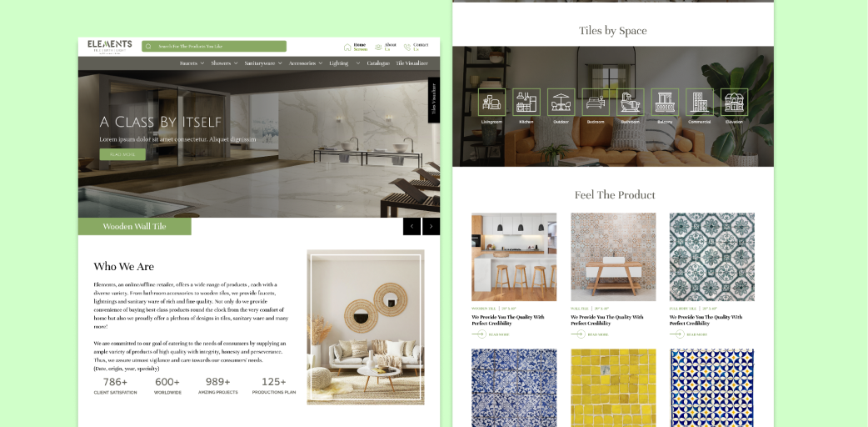This screenshot has width=868, height=427.
Task: Open the Outdoor space icon
Action: click(561, 103)
